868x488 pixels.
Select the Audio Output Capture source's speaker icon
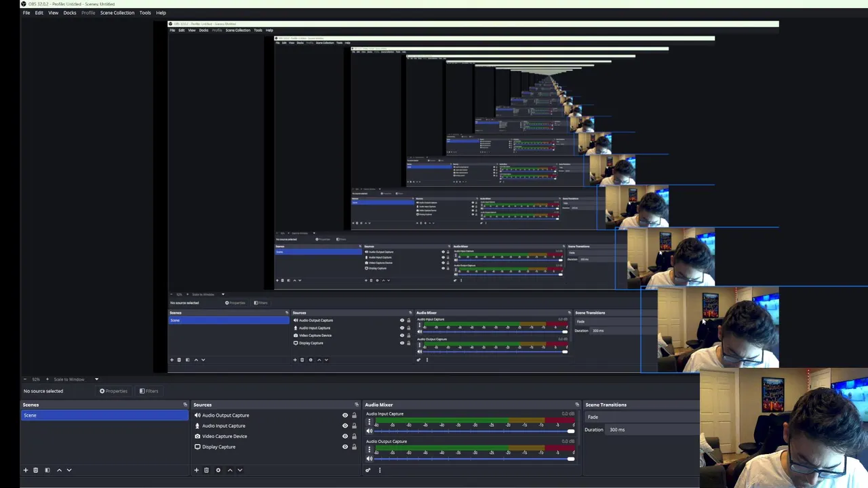(x=197, y=415)
